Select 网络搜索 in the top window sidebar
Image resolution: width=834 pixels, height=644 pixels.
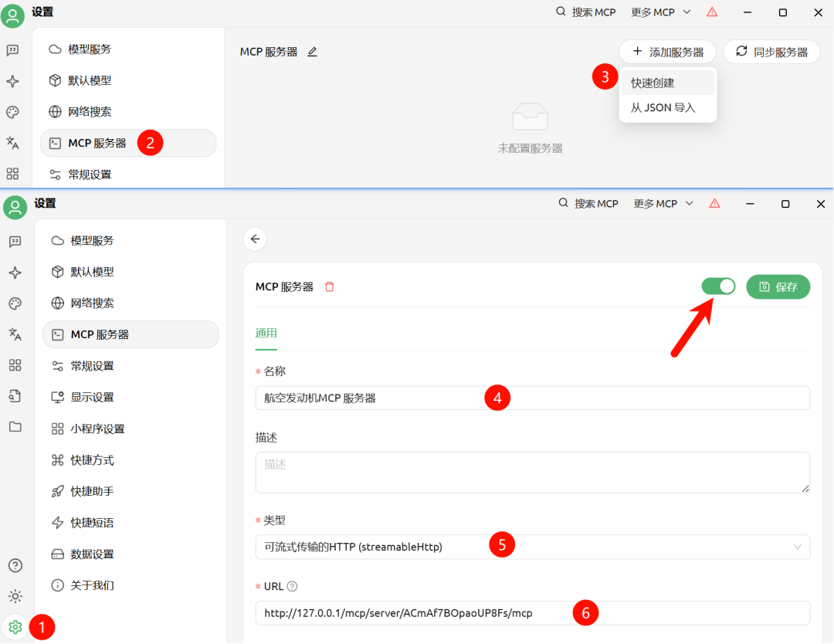point(128,112)
